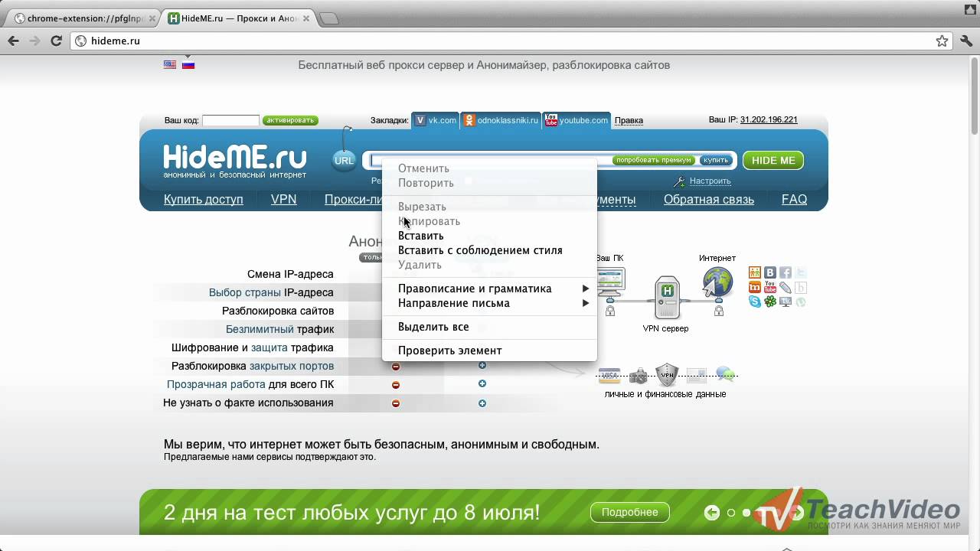Switch the site language with the US flag
Image resolution: width=980 pixels, height=551 pixels.
170,65
